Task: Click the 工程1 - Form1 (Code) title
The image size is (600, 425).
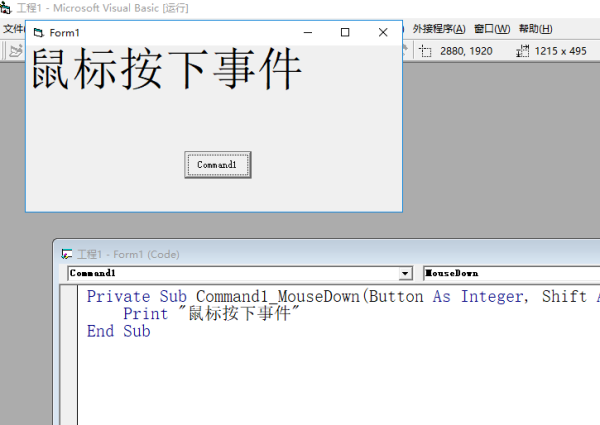Action: pyautogui.click(x=128, y=254)
